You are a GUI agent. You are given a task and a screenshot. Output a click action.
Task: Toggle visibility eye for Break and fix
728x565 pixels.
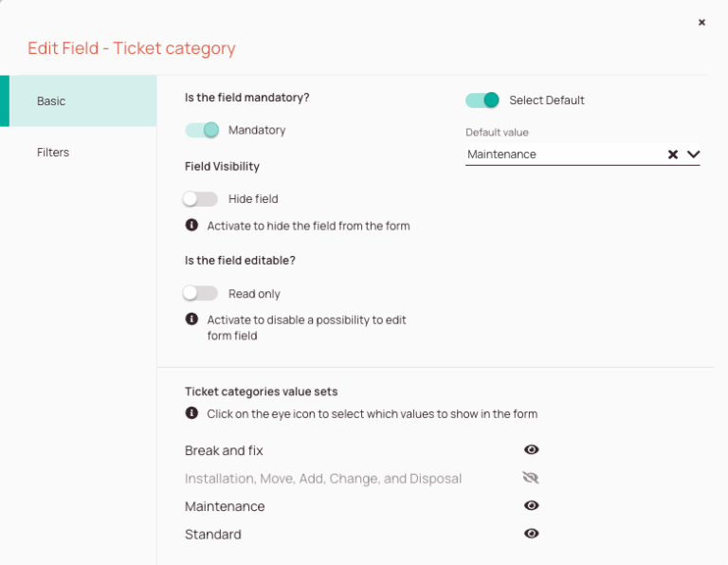(531, 449)
